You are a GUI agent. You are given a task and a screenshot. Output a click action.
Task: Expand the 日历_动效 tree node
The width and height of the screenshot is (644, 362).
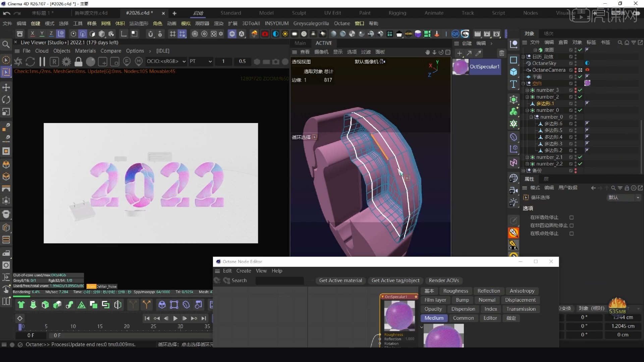pos(523,57)
